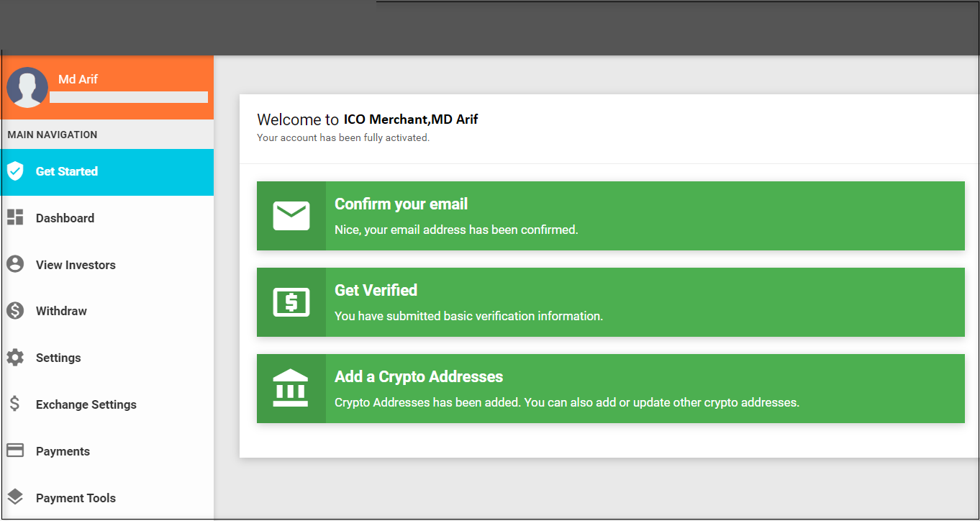The image size is (980, 521).
Task: Select View Investors from the navigation
Action: (76, 264)
